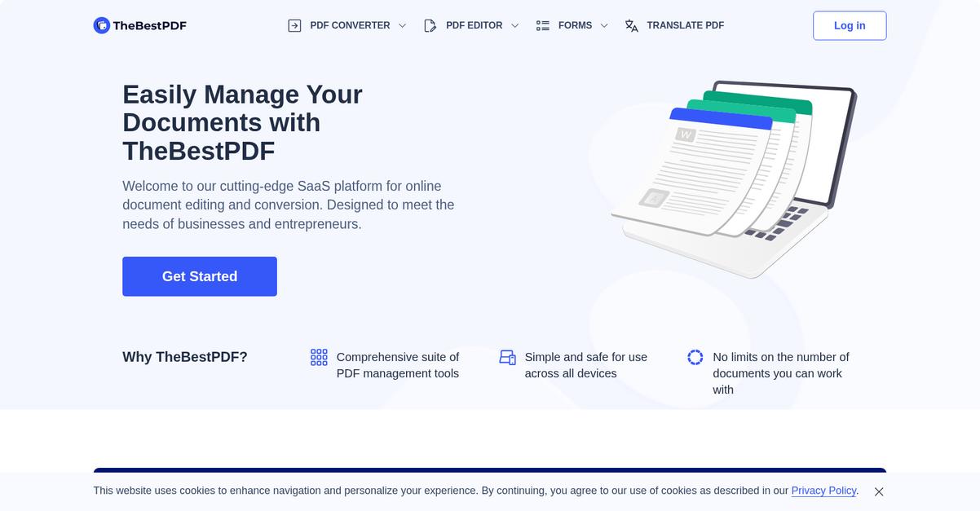This screenshot has height=511, width=980.
Task: Expand the Forms dropdown chevron
Action: tap(604, 25)
